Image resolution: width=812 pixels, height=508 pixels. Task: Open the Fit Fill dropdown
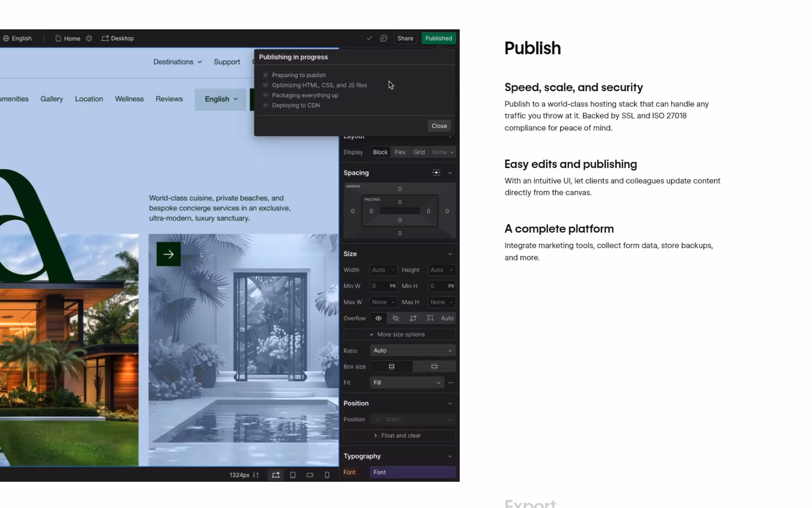(x=407, y=383)
